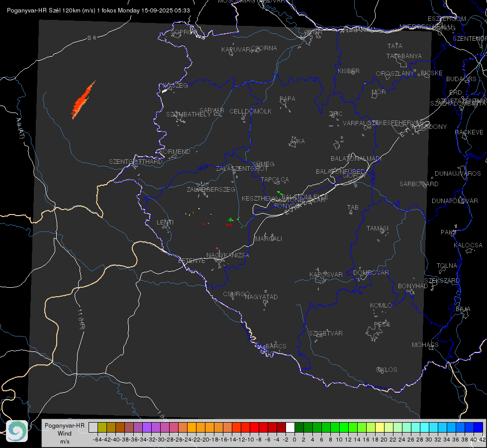Click the KOMLÓ city label
This screenshot has height=448, width=487.
[381, 306]
